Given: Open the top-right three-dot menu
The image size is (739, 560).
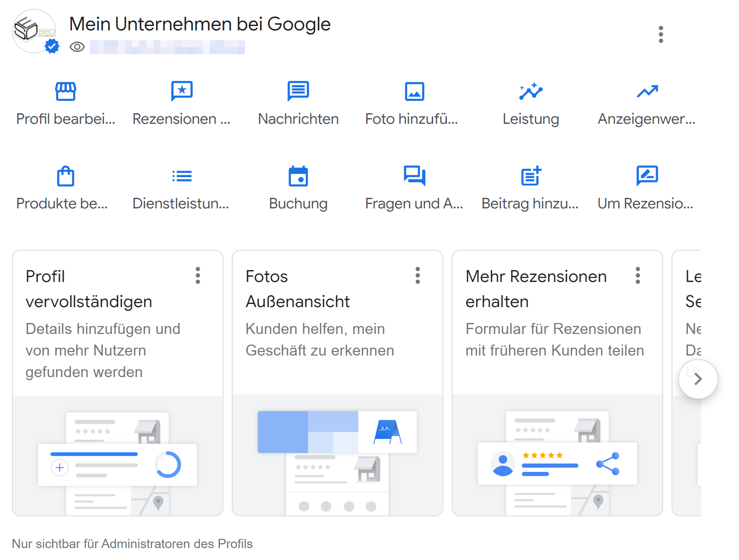Looking at the screenshot, I should click(x=661, y=33).
